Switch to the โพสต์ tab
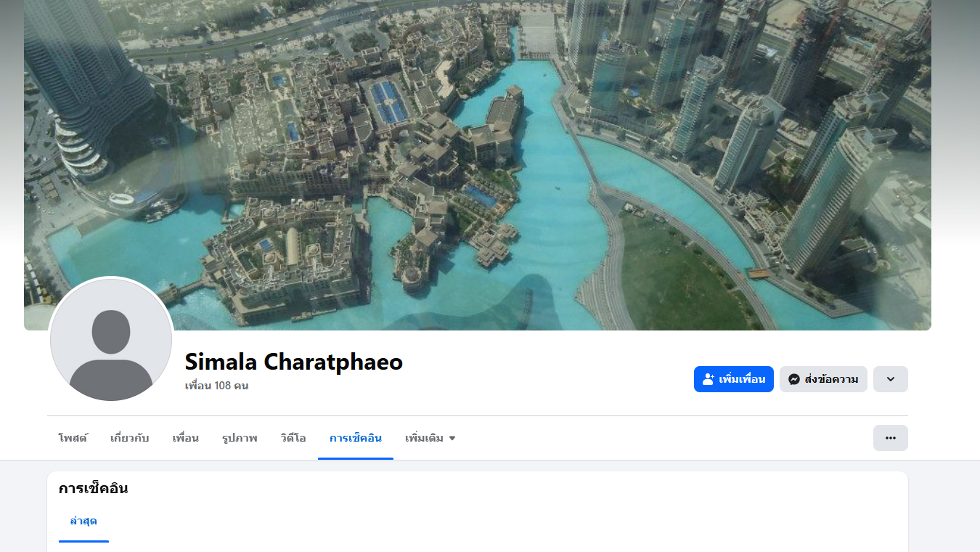Screen dimensions: 980x552 click(73, 438)
